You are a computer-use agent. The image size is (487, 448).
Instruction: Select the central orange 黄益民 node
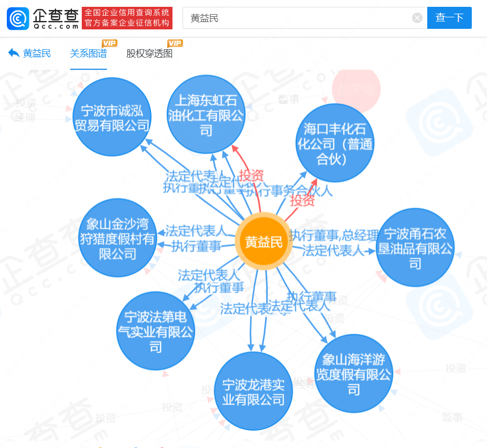(x=263, y=241)
